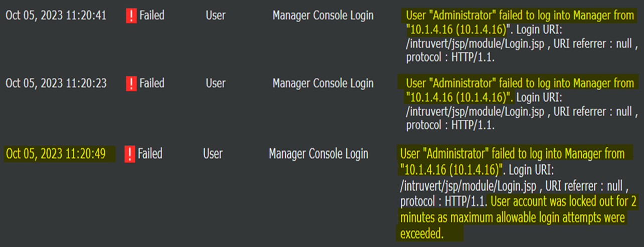Click the red Failed icon in the 11:20:49 row
Screen dimensions: 644x247
pos(130,153)
